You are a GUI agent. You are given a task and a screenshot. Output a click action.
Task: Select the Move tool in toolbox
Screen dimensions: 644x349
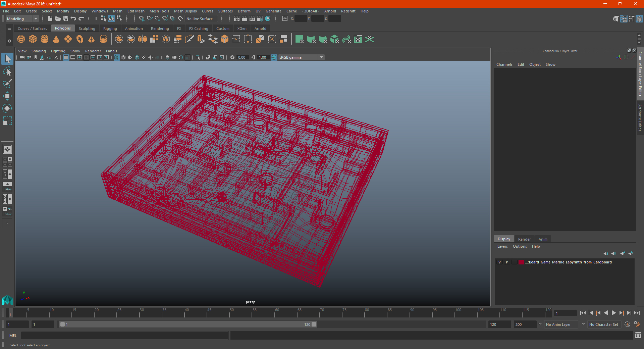point(7,96)
